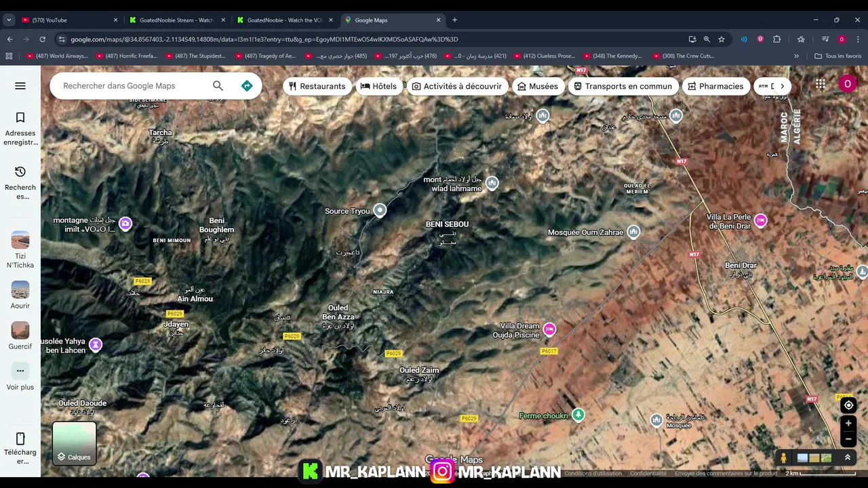Open directions with the blue diamond icon

[x=247, y=86]
